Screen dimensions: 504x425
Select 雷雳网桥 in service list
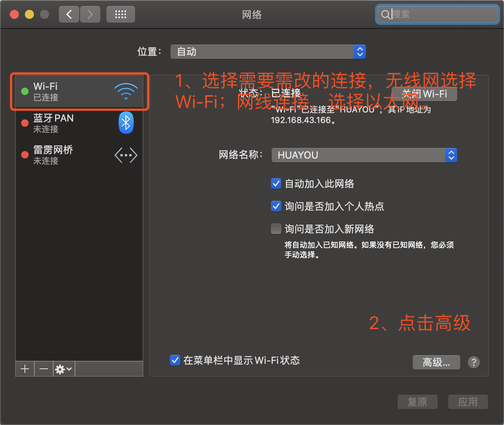79,155
